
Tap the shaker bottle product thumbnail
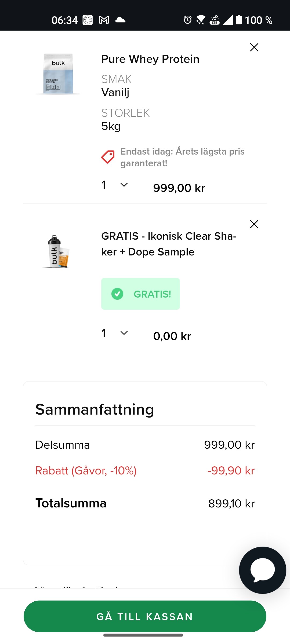[x=56, y=251]
